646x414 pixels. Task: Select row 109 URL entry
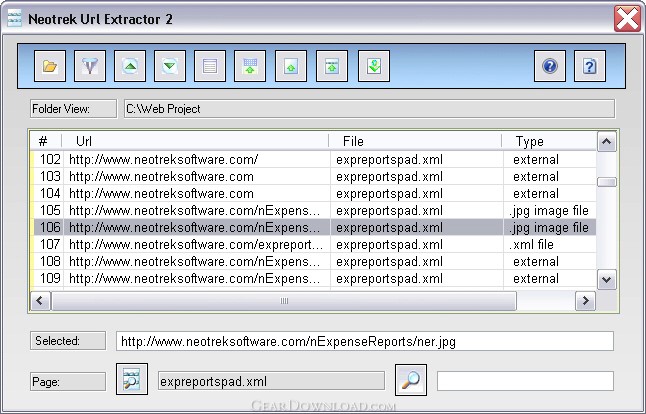[194, 278]
